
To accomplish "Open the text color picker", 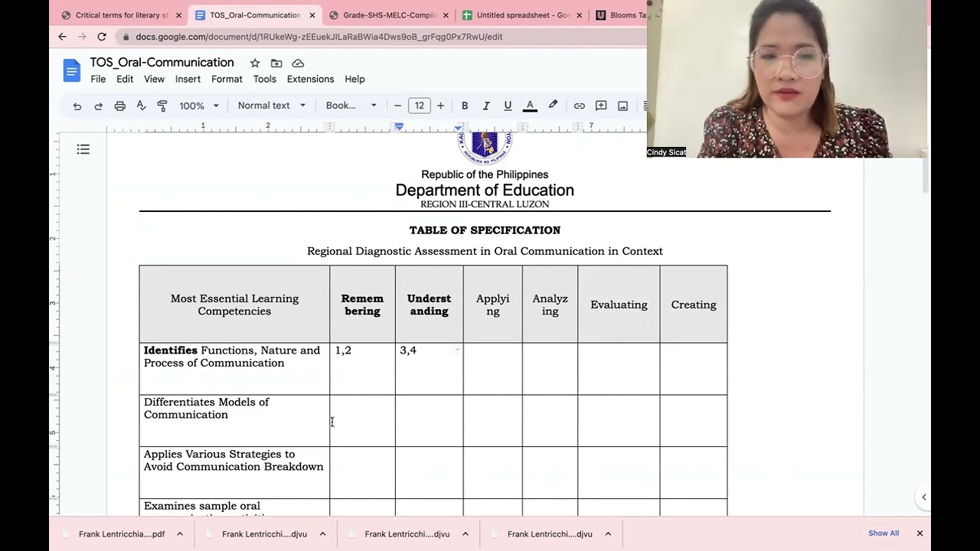I will pos(530,106).
